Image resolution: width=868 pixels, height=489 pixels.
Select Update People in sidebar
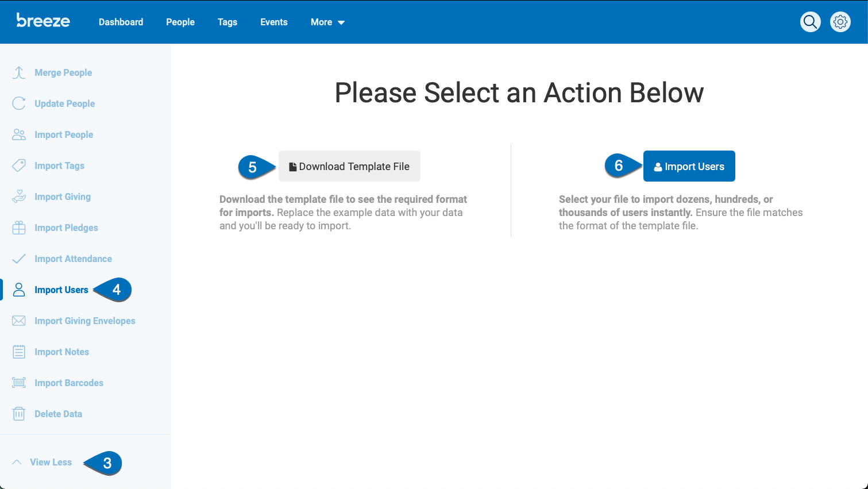click(x=65, y=103)
